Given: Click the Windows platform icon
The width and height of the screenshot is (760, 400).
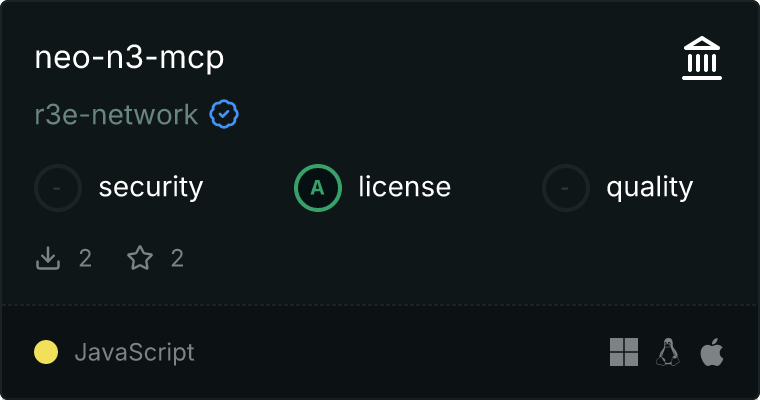Looking at the screenshot, I should (624, 352).
